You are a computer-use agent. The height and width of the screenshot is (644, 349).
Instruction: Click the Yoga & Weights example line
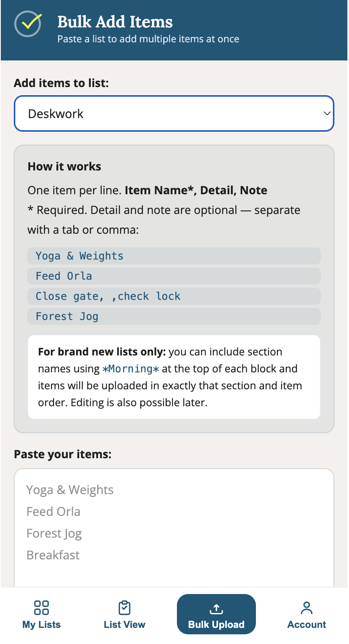[174, 256]
